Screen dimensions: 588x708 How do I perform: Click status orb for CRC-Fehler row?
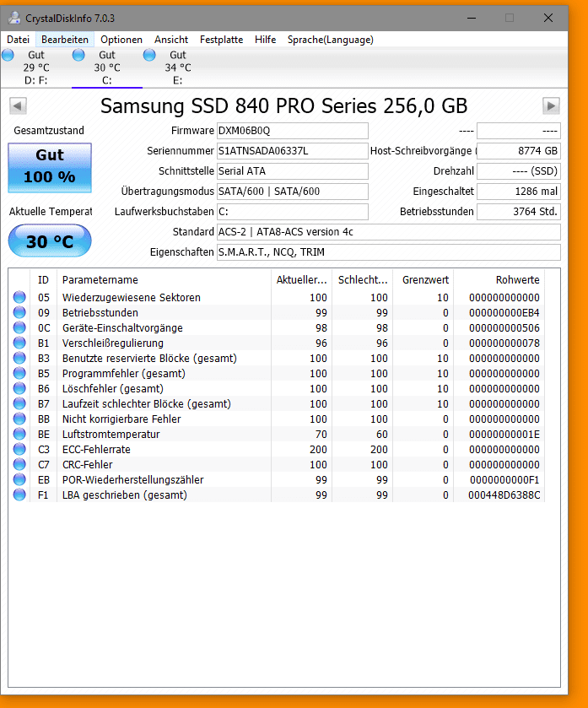(x=19, y=464)
